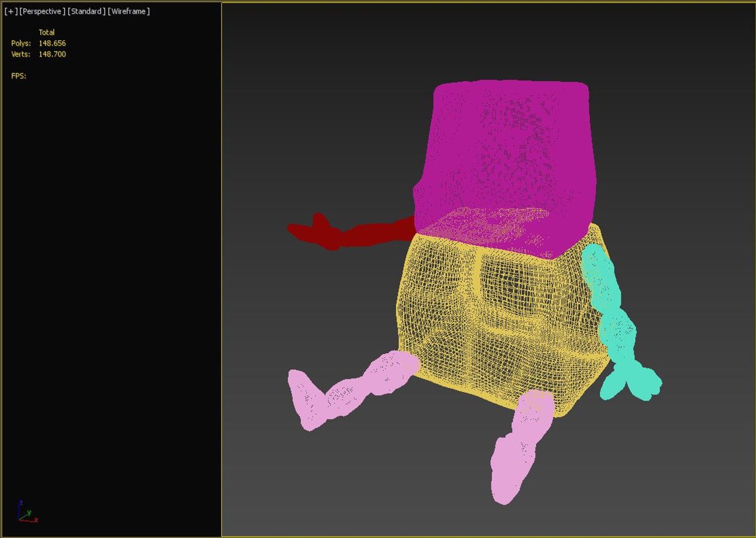
Task: Click the 'Verts:' statistics label
Action: pos(20,54)
